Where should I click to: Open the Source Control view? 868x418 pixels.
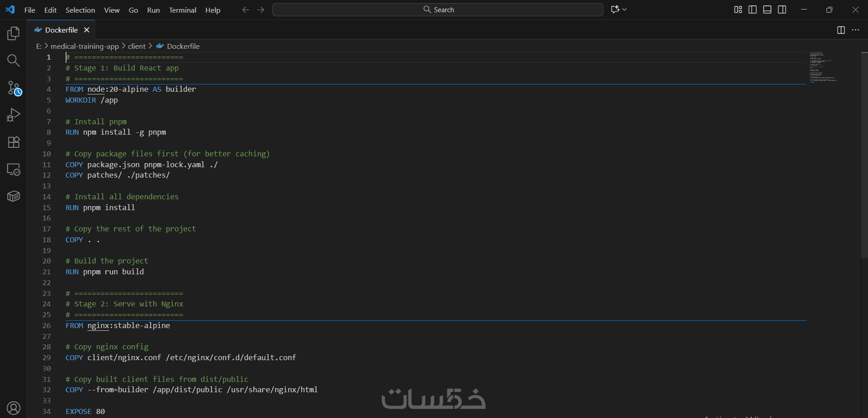[x=14, y=88]
